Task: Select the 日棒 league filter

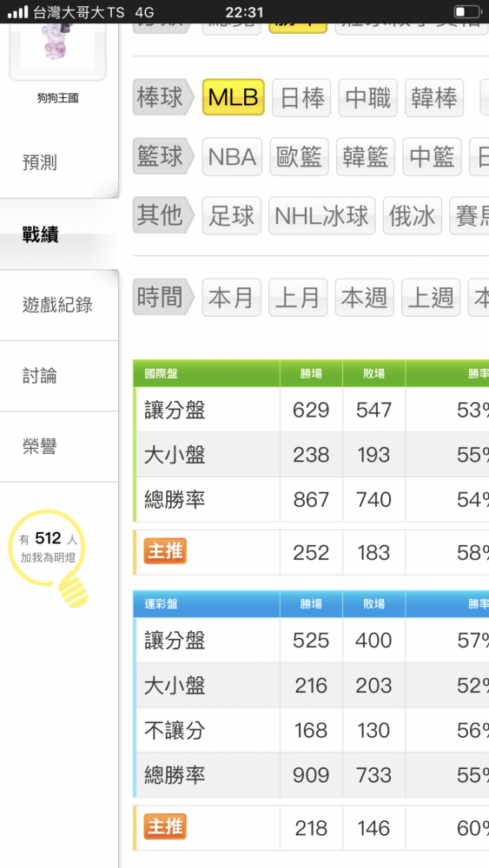Action: [301, 97]
